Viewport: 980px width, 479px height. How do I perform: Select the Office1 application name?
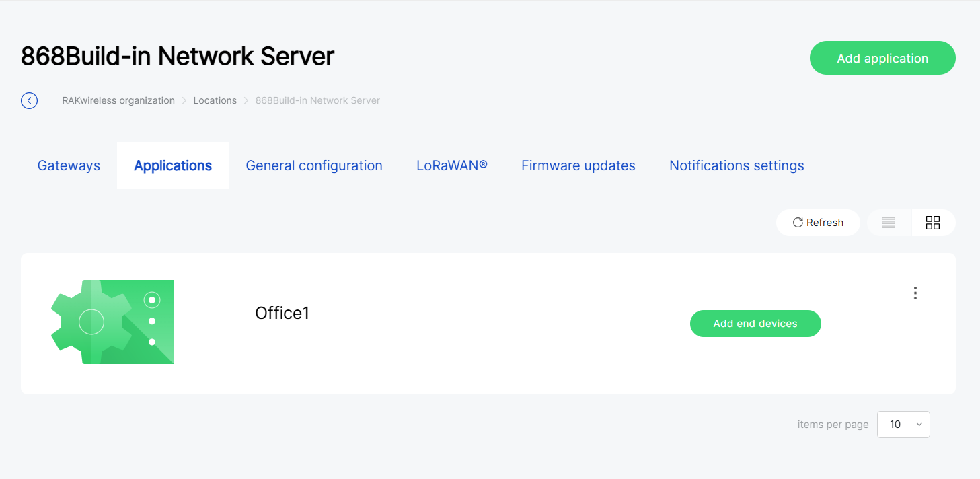[282, 312]
